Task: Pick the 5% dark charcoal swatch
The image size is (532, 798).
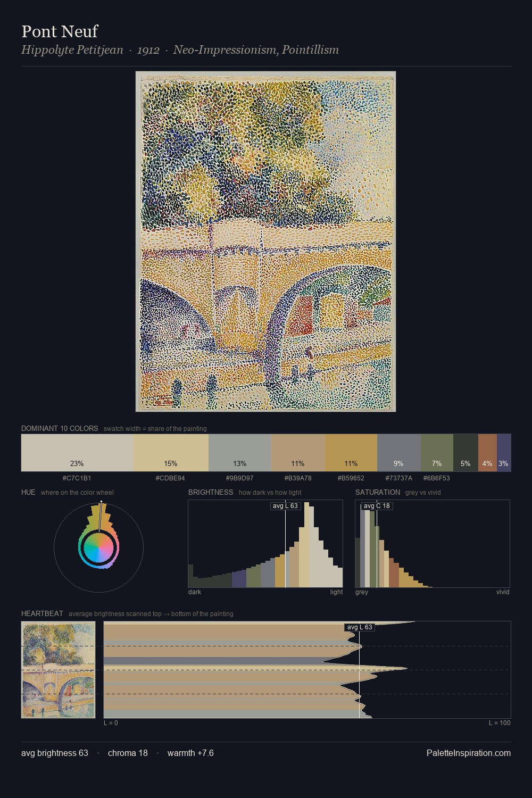Action: coord(465,453)
